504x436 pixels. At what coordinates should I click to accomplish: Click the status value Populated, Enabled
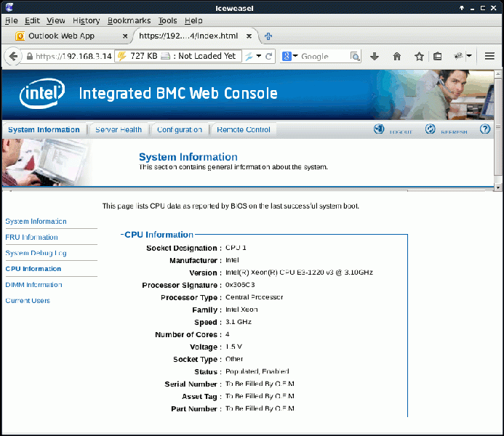[x=257, y=371]
